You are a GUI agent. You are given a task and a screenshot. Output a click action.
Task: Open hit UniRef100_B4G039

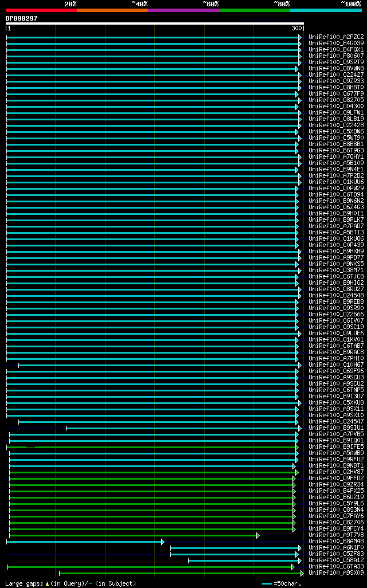pos(336,44)
